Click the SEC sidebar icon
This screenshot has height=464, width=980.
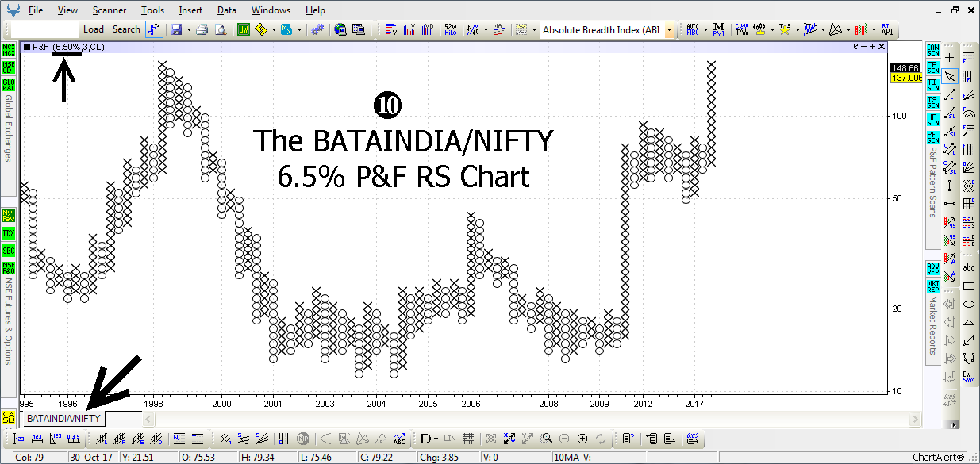coord(9,251)
